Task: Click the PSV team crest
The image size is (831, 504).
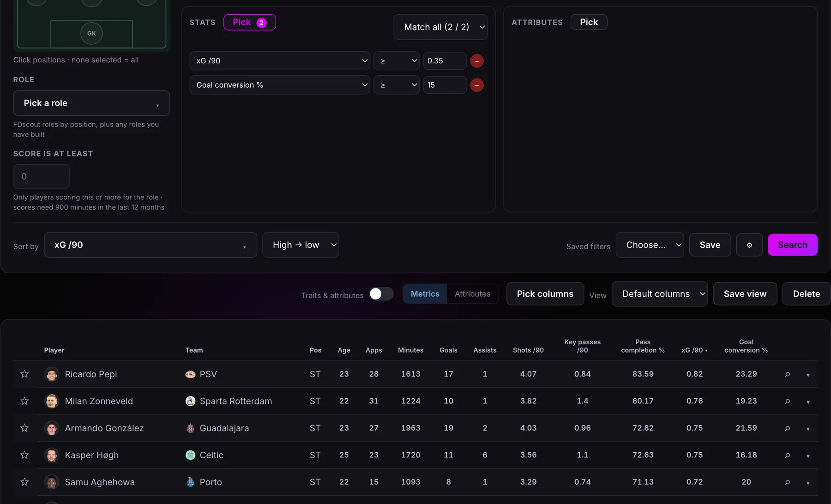Action: point(190,374)
